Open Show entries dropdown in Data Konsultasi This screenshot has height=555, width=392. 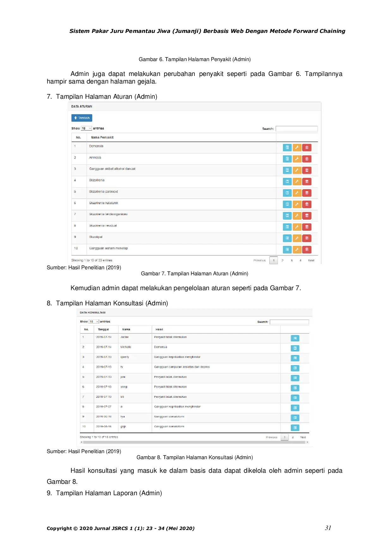[94, 321]
